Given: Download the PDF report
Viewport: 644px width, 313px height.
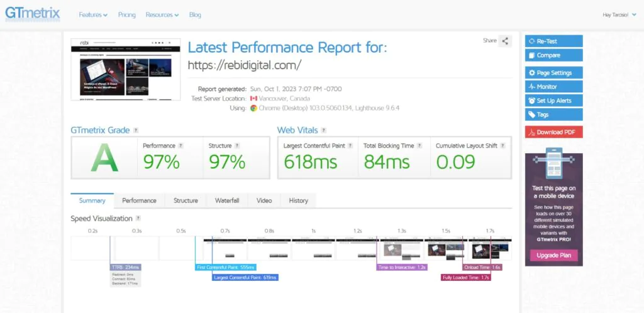Looking at the screenshot, I should pyautogui.click(x=553, y=132).
